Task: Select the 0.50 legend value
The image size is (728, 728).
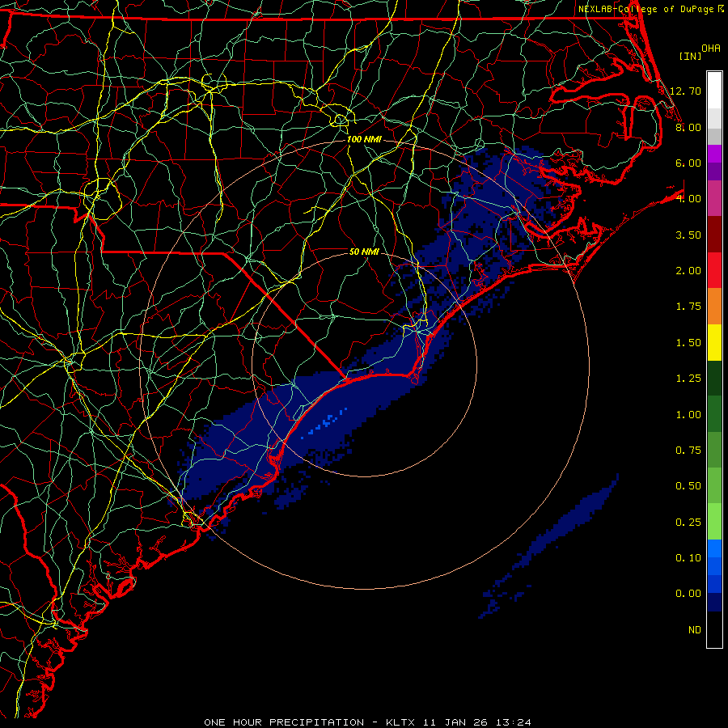Action: coord(688,486)
